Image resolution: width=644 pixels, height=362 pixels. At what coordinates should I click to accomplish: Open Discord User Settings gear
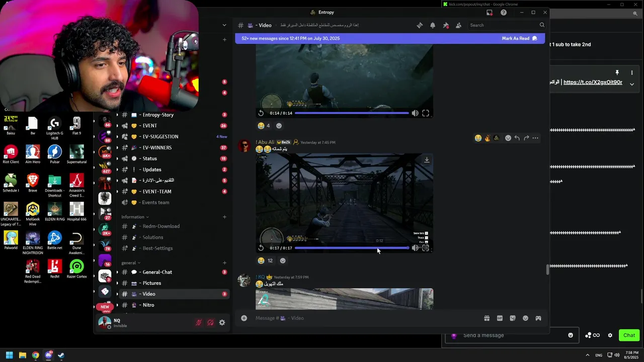(x=222, y=323)
